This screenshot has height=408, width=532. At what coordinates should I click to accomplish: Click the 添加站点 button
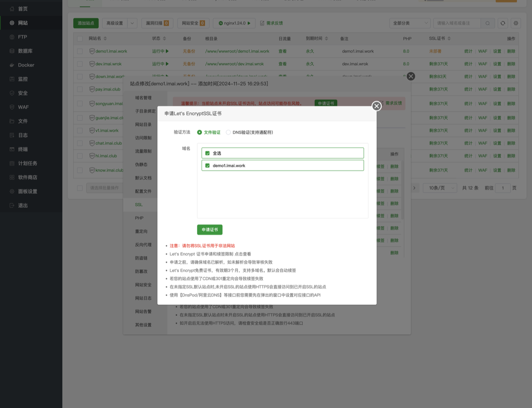tap(86, 23)
